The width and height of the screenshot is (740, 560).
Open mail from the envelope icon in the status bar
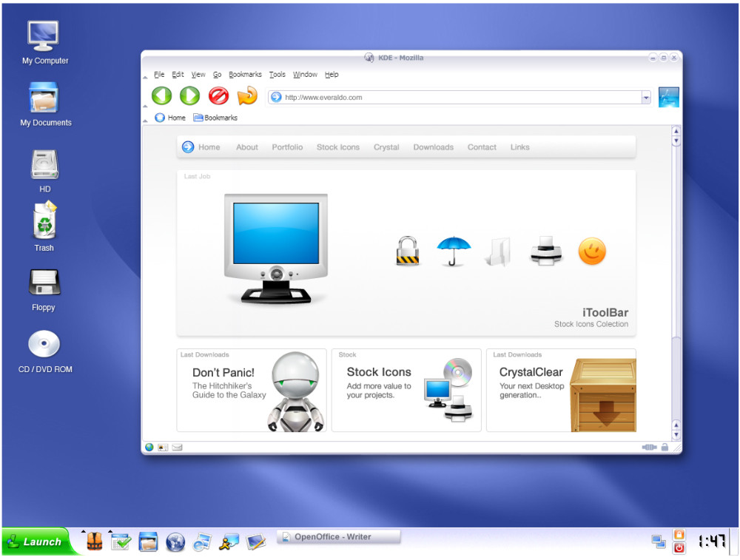[177, 448]
